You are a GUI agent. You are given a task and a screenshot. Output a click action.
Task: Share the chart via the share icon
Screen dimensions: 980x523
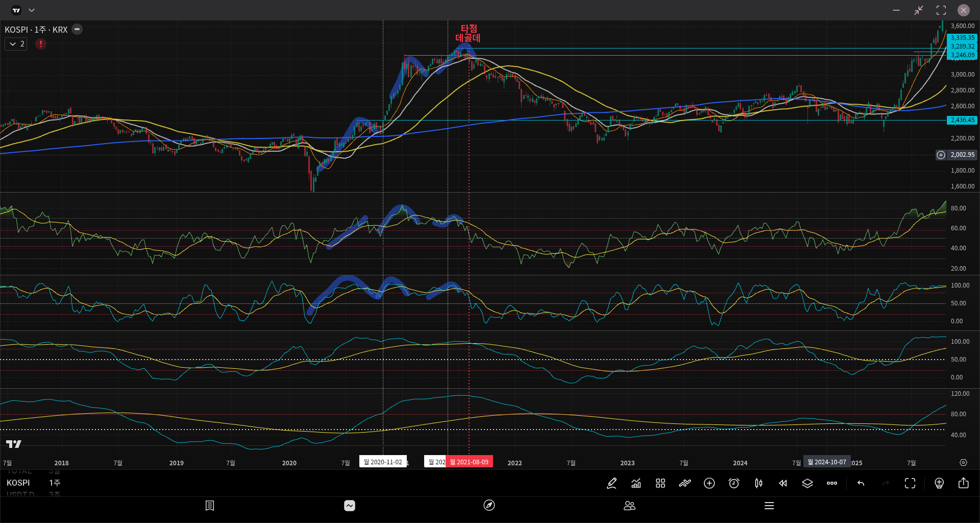pos(964,483)
